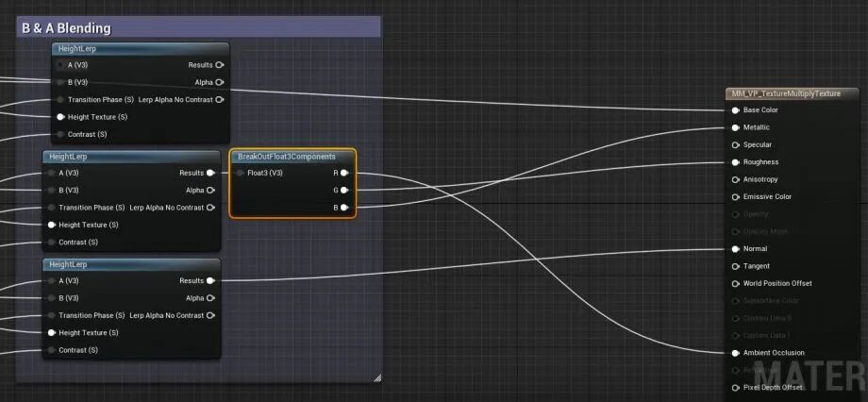Click Alpha output pin on top HeightLerp
Screen dimensions: 868x402
220,82
